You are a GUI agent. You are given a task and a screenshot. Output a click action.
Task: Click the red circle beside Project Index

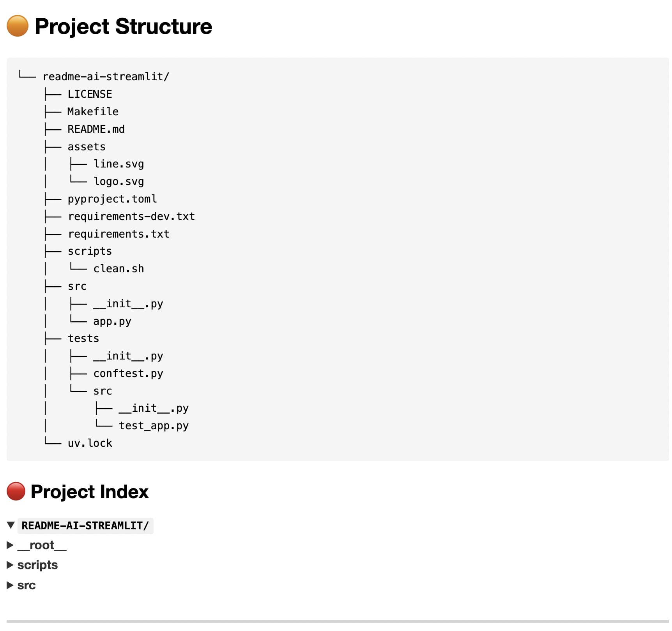[x=16, y=491]
